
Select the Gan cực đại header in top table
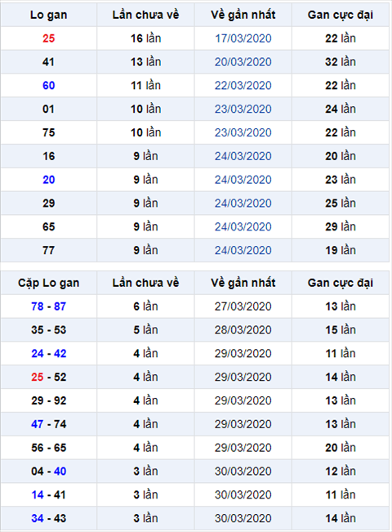tap(341, 15)
